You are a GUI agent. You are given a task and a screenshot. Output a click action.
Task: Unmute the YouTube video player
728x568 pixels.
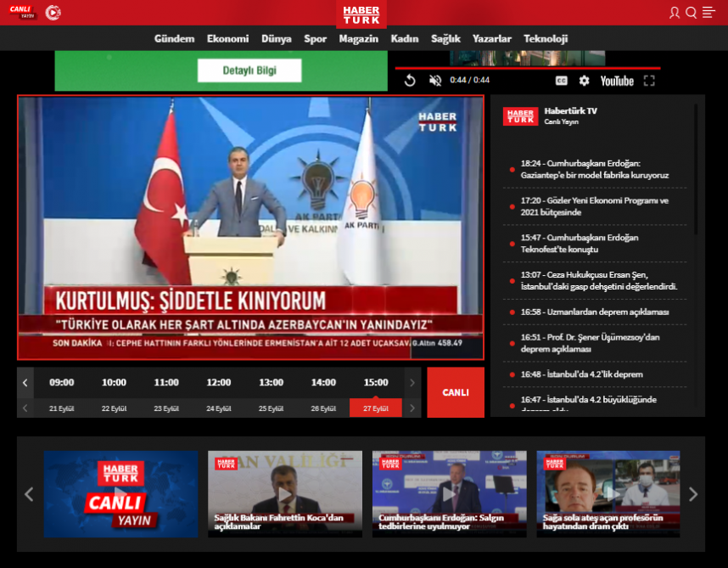point(435,81)
